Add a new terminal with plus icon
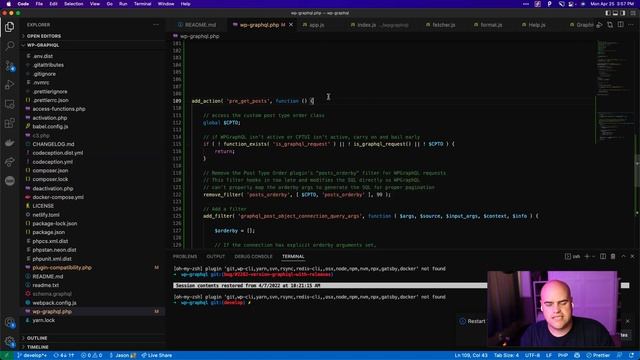Viewport: 640px width, 360px height. click(587, 256)
